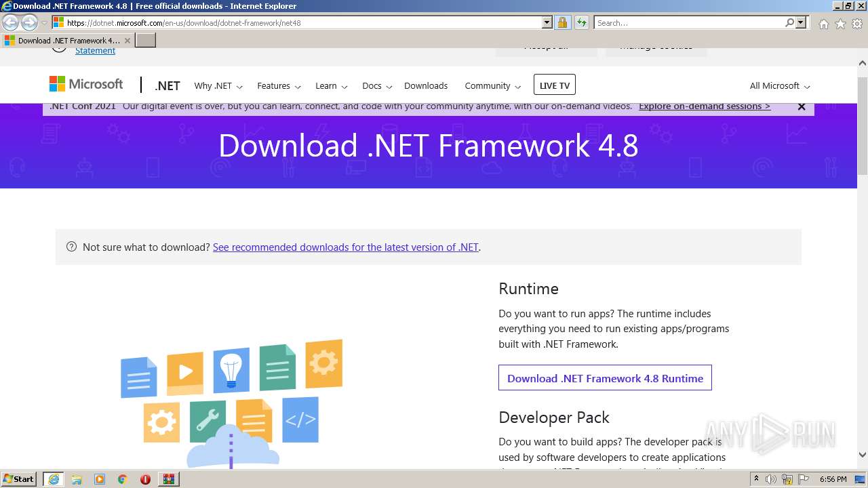Expand the All Microsoft menu
This screenshot has width=868, height=488.
click(780, 86)
